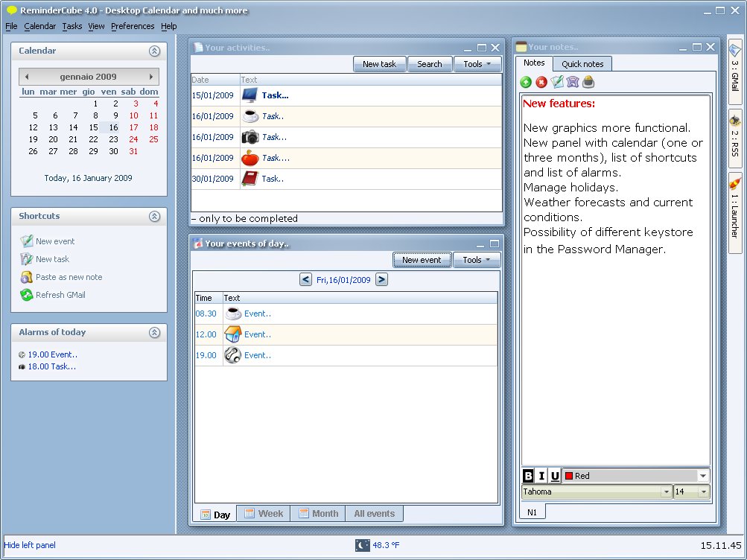Click the stamp icon in notes toolbar
The image size is (747, 560).
click(588, 82)
